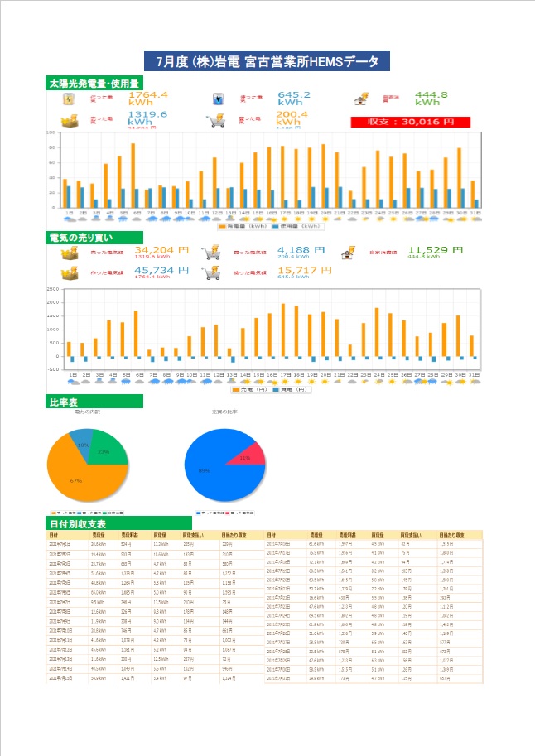The height and width of the screenshot is (756, 535).
Task: Click the coins icon beside 34,204 円
Action: click(x=70, y=253)
